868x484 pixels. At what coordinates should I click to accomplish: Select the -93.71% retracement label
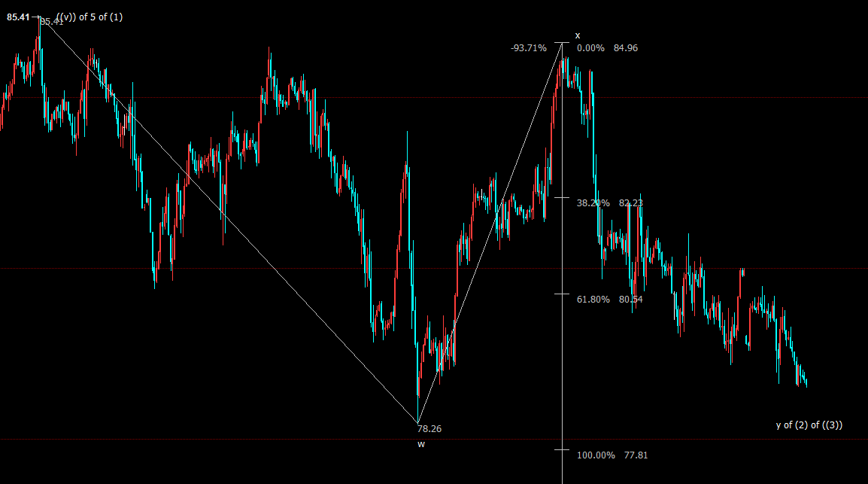528,48
